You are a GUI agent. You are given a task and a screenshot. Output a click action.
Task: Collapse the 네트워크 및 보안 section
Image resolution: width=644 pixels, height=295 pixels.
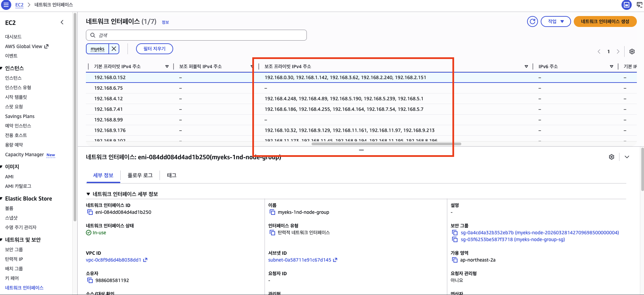(x=1, y=240)
